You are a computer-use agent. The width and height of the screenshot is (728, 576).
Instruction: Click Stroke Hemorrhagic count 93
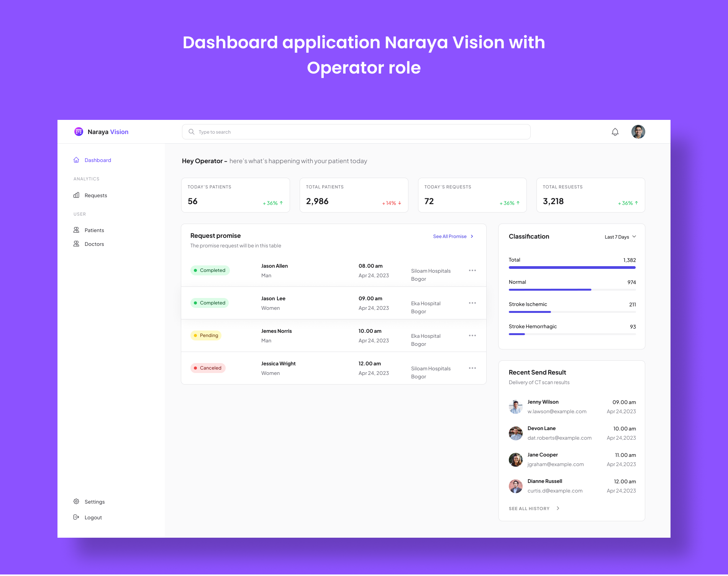click(x=633, y=327)
